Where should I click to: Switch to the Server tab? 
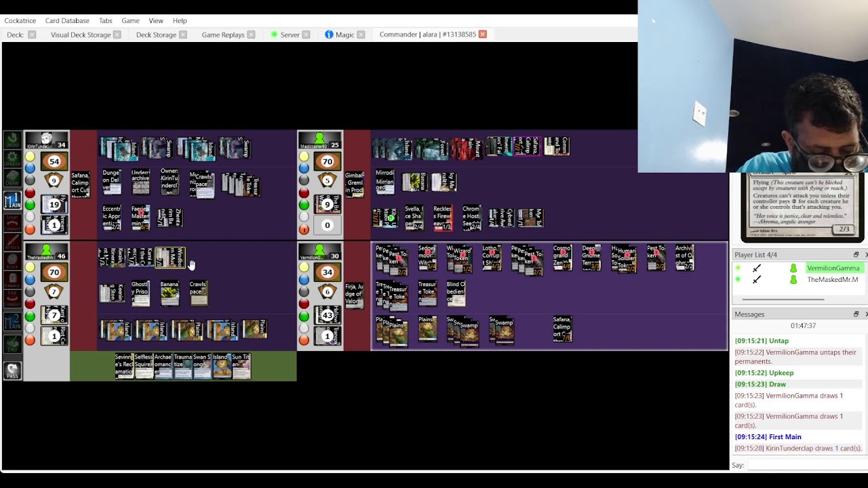[290, 35]
